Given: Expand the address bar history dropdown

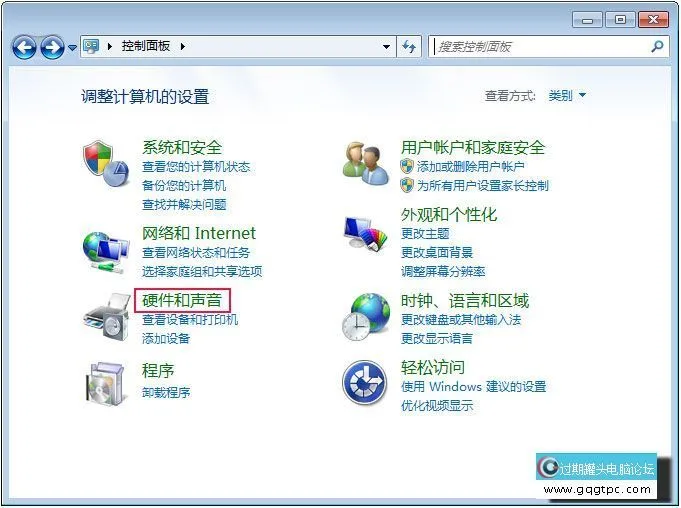Looking at the screenshot, I should click(x=386, y=46).
